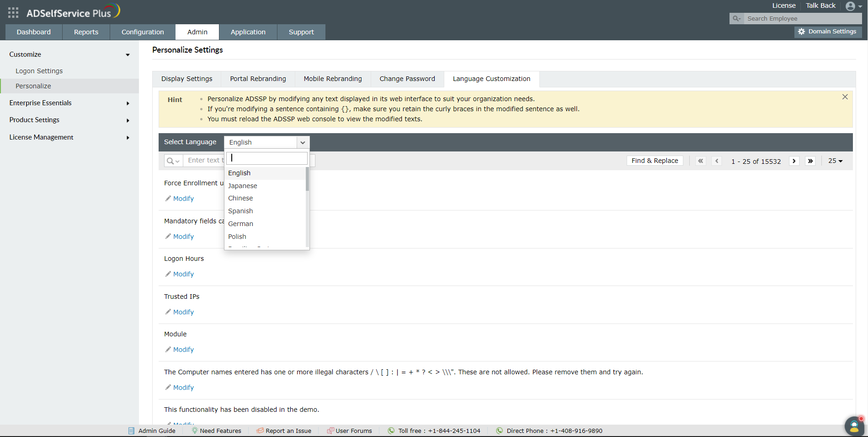
Task: Go to the previous page of results
Action: click(717, 161)
